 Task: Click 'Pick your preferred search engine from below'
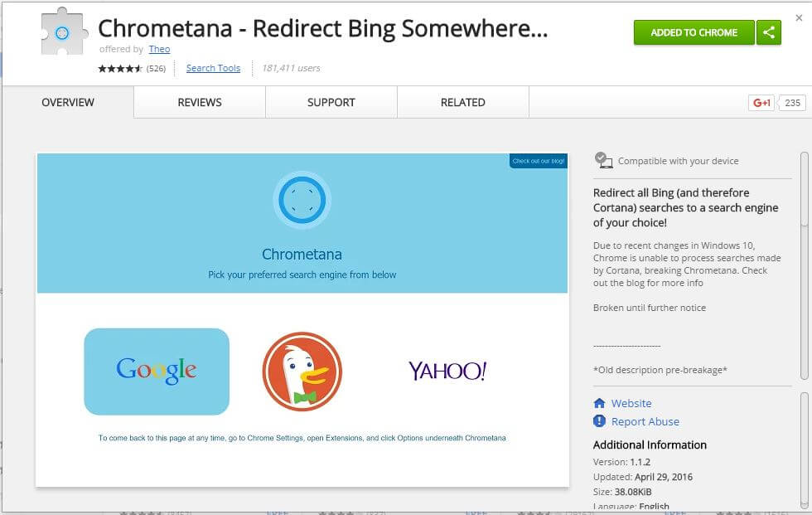pos(302,275)
